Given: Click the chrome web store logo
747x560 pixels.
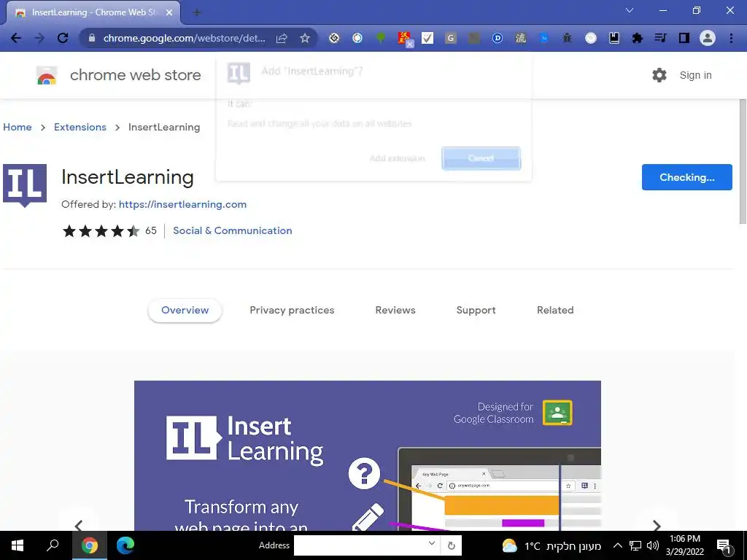Looking at the screenshot, I should [119, 75].
